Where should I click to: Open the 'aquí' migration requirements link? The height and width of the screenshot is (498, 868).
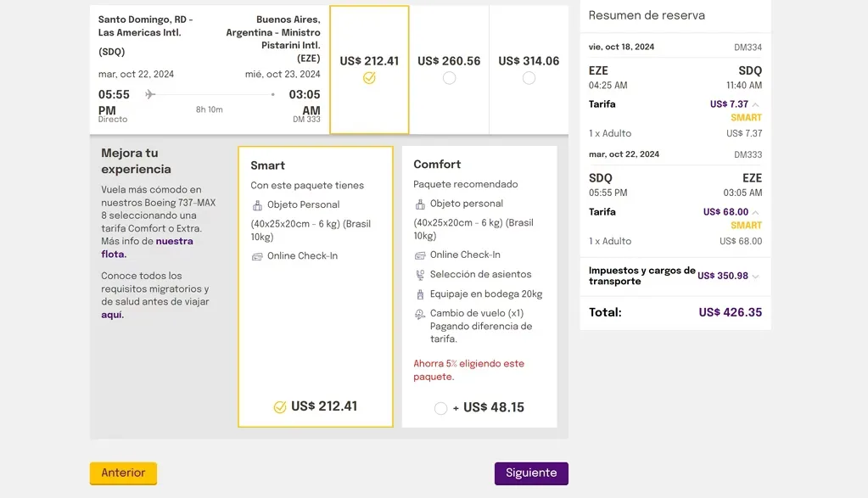tap(112, 315)
